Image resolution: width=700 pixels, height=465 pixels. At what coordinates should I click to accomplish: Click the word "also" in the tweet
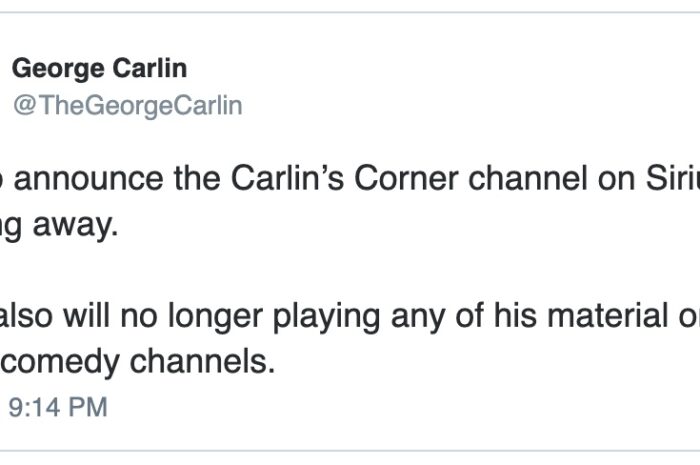(x=26, y=315)
